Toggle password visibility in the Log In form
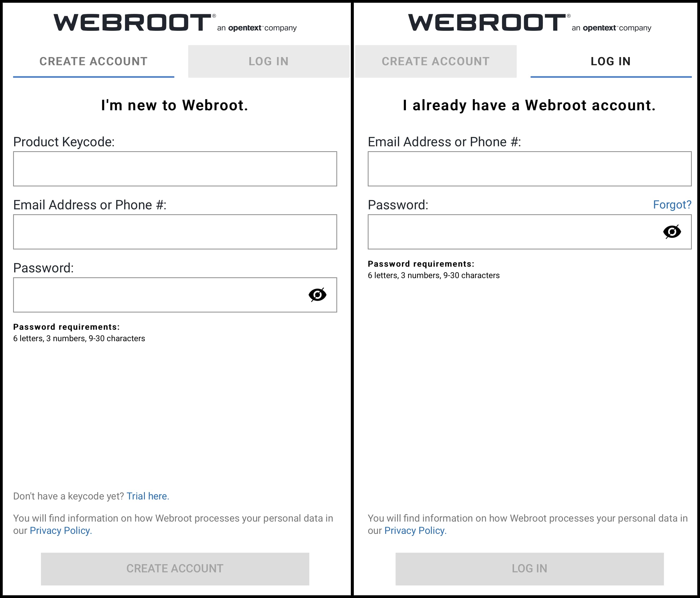Viewport: 700px width, 598px height. pyautogui.click(x=672, y=232)
